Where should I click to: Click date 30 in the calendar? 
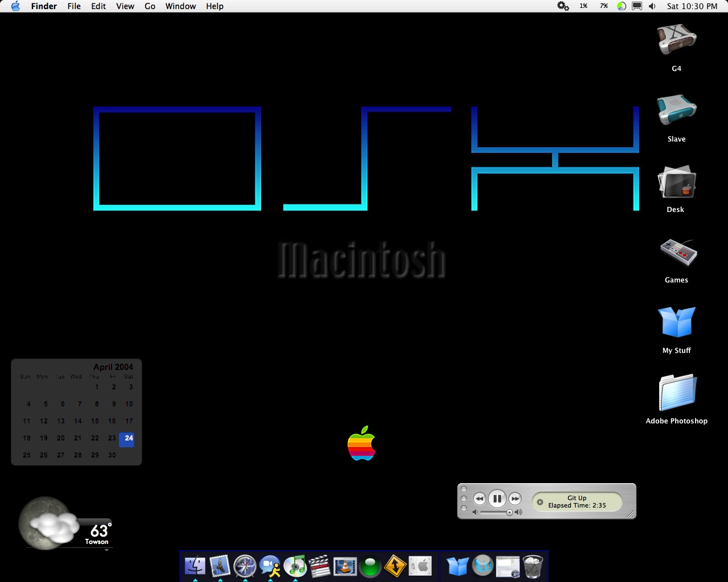coord(112,455)
